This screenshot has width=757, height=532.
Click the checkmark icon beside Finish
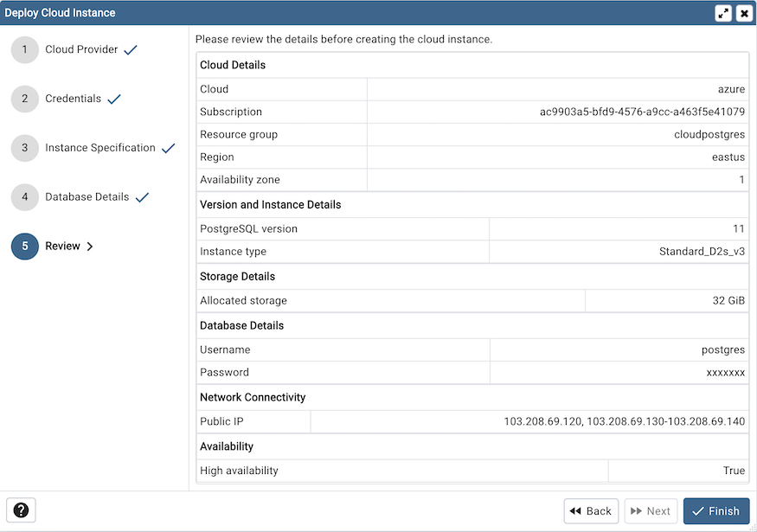pos(699,511)
